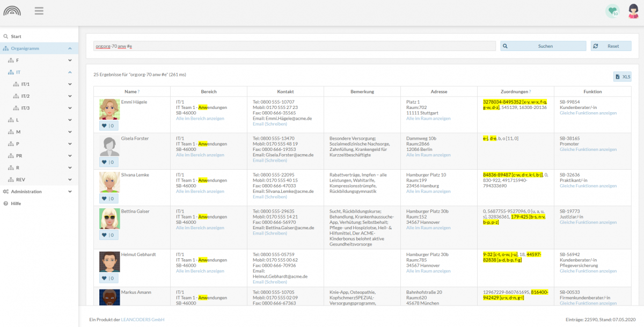The image size is (644, 327).
Task: Click the help icon beside Zuordnungen header
Action: point(530,92)
